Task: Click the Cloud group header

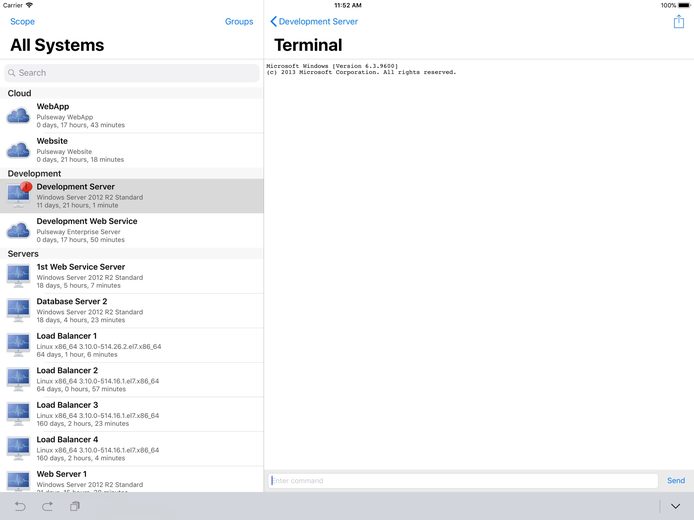Action: point(132,93)
